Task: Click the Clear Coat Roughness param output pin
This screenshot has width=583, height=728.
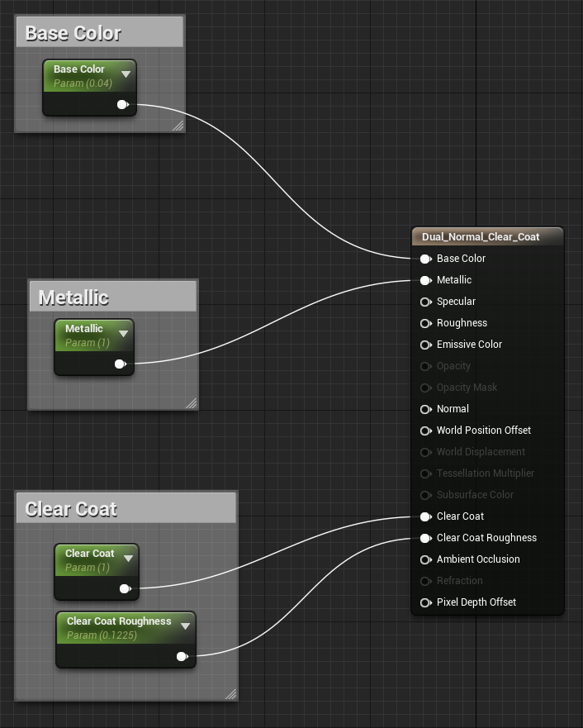Action: [x=182, y=656]
